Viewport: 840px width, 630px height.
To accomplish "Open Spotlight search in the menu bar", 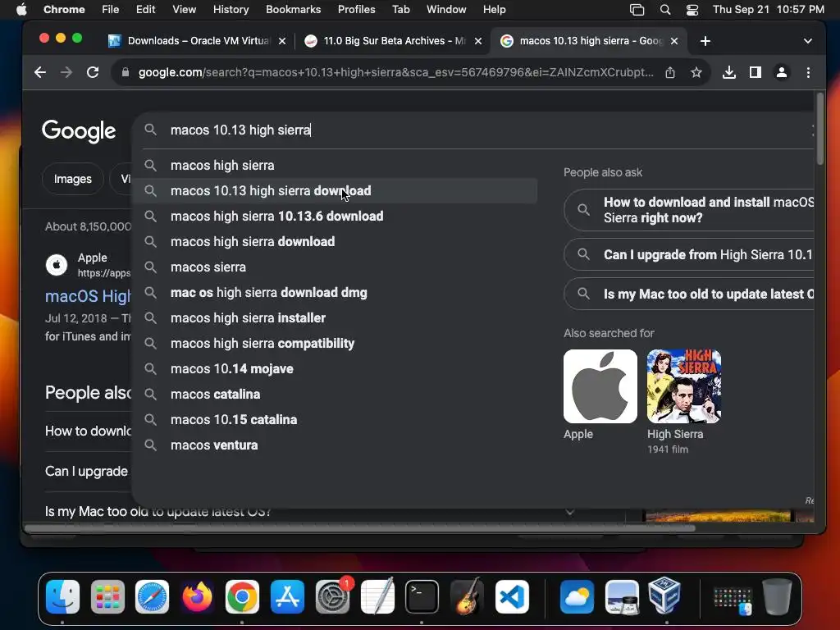I will pyautogui.click(x=664, y=10).
